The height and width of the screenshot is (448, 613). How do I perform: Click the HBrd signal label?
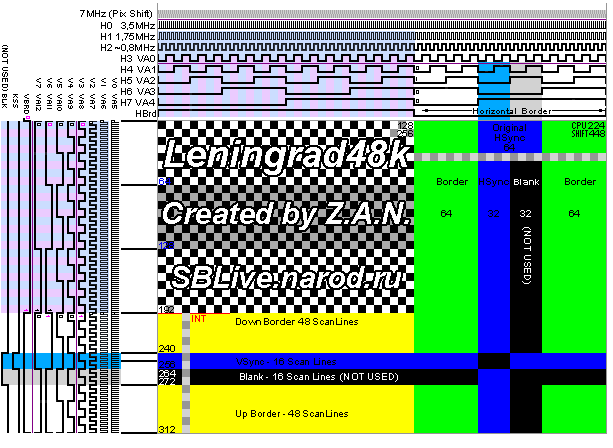143,114
